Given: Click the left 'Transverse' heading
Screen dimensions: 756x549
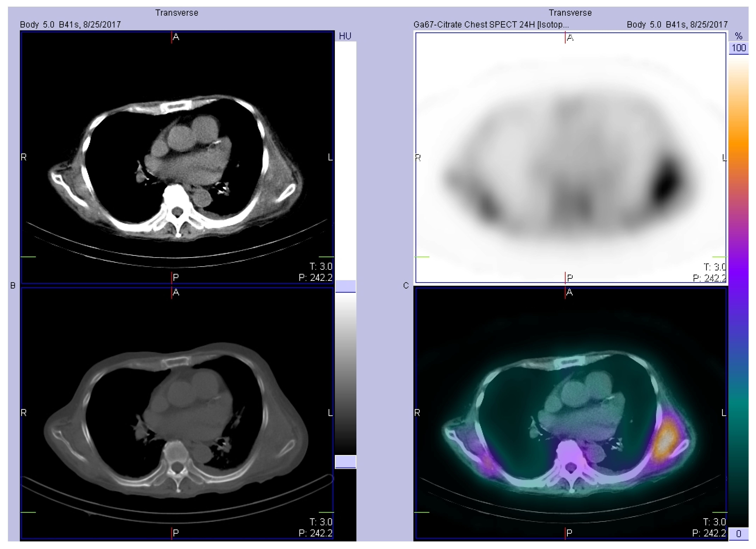Looking at the screenshot, I should [177, 13].
